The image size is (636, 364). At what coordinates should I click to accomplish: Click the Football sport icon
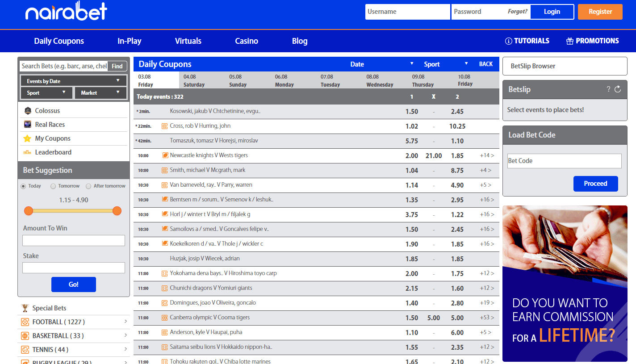coord(25,322)
